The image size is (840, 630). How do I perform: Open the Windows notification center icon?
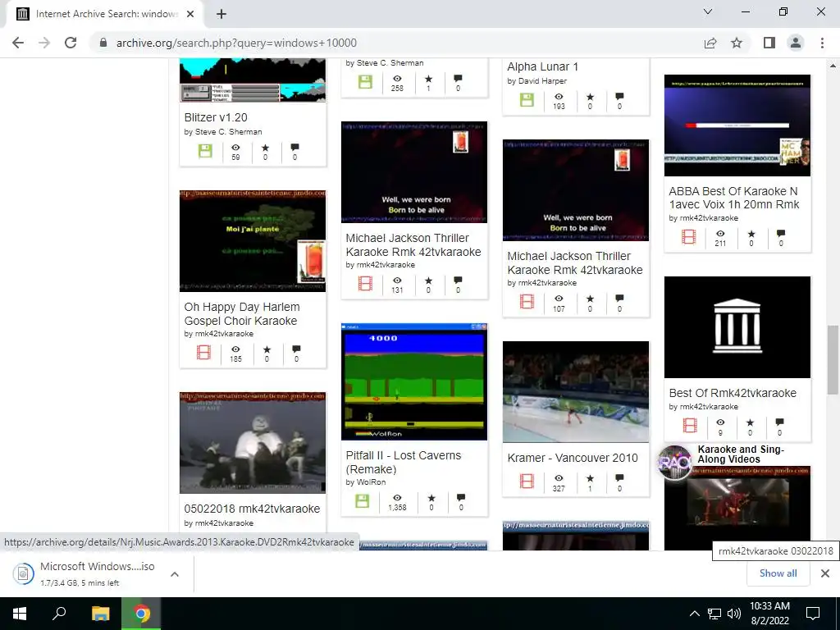pyautogui.click(x=813, y=614)
